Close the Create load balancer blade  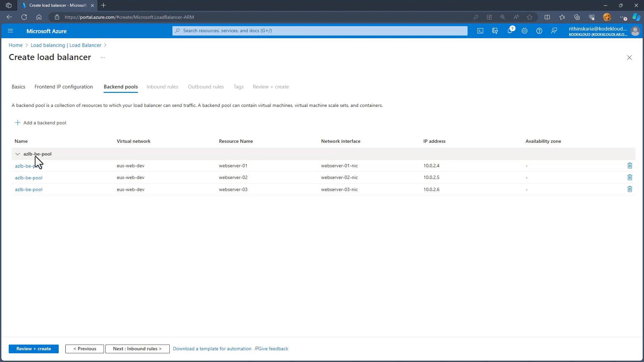[629, 58]
